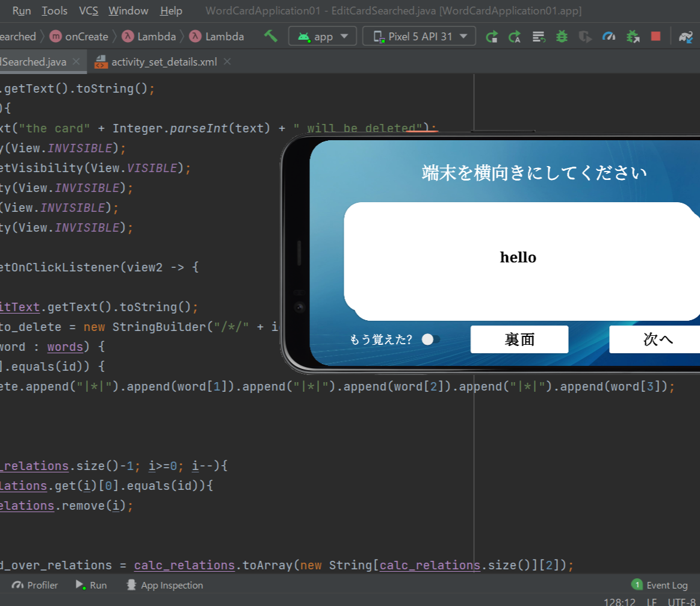Click the Profile app gauge icon

[609, 37]
